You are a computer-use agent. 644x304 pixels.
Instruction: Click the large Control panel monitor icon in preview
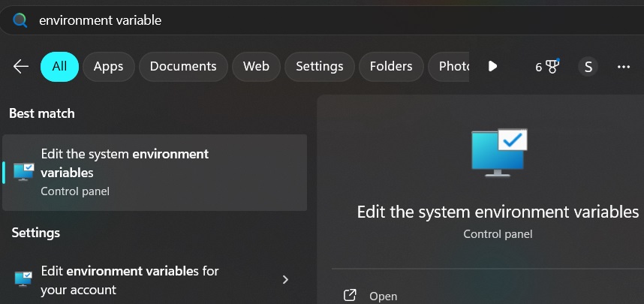pyautogui.click(x=498, y=152)
